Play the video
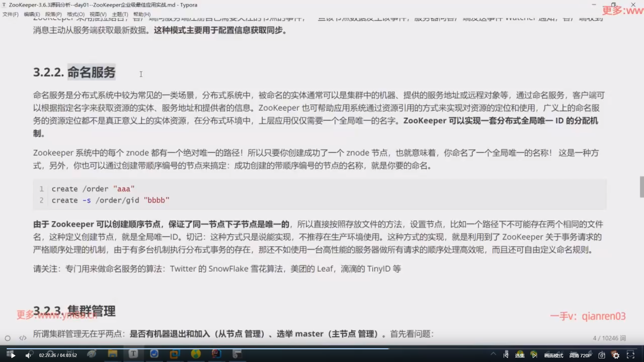Viewport: 644px width, 362px height. coord(13,356)
